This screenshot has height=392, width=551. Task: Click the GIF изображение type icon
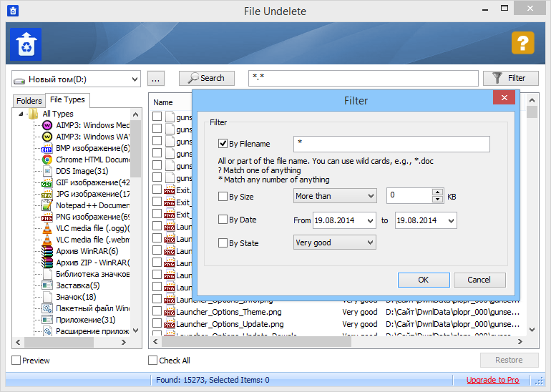[47, 182]
